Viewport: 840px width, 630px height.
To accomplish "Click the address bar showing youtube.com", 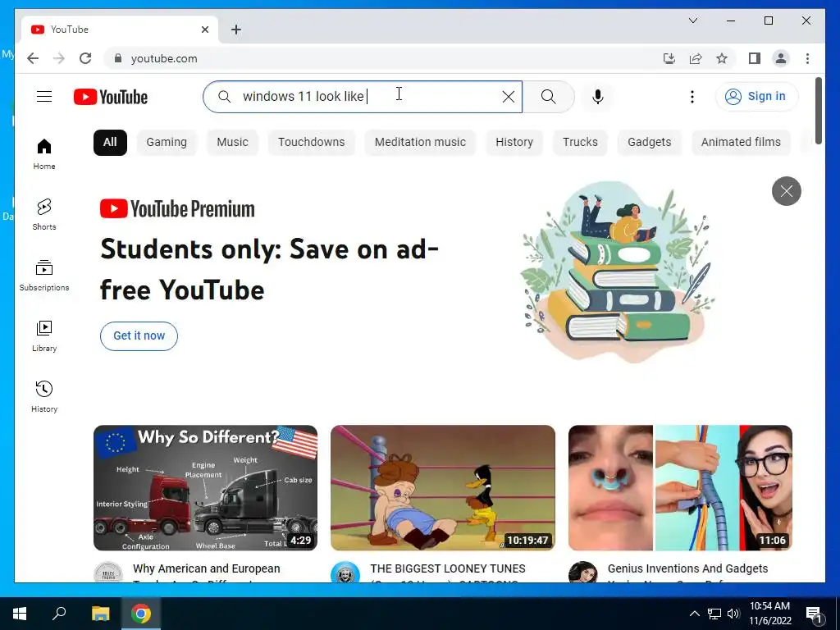I will pyautogui.click(x=164, y=58).
